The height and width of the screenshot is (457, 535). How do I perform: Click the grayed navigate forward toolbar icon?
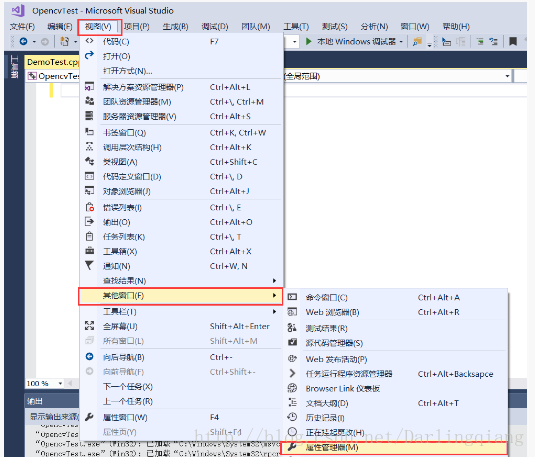pos(44,42)
